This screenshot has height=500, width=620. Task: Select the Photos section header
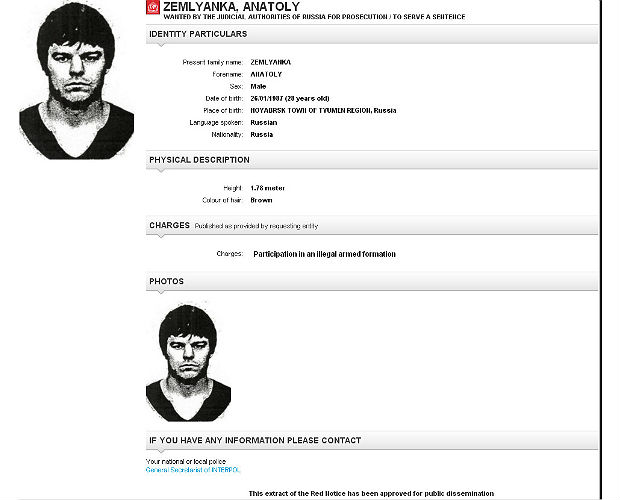(166, 282)
